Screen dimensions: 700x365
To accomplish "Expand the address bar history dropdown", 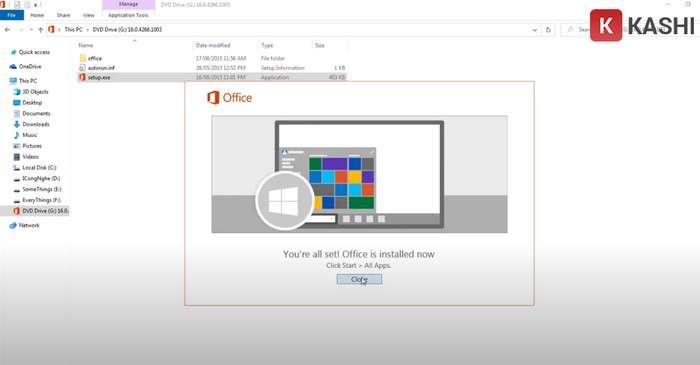I will point(535,30).
